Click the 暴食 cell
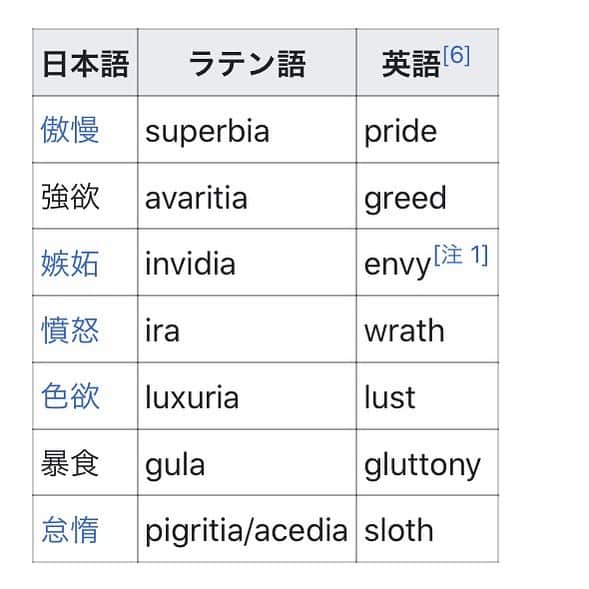This screenshot has height=589, width=589. pyautogui.click(x=85, y=462)
